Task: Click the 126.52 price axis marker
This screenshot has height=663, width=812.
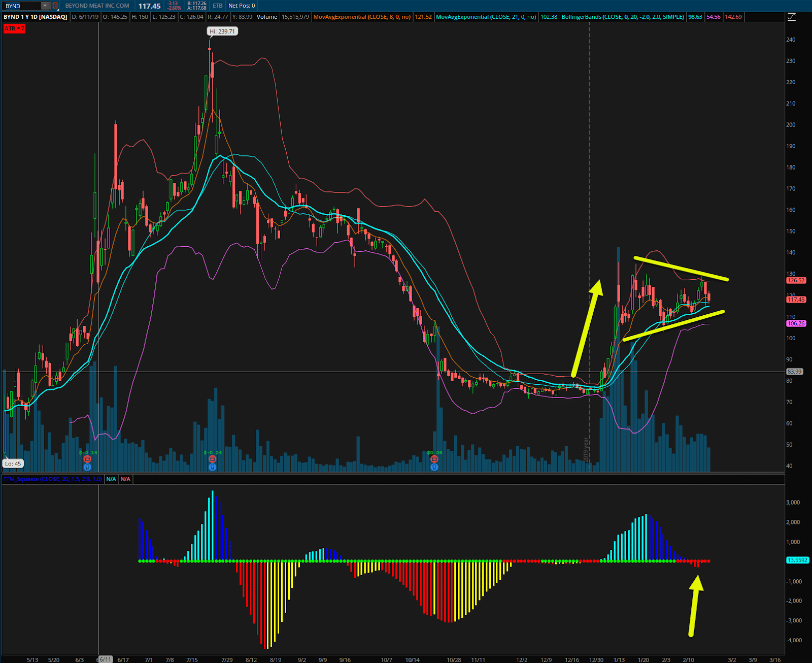Action: tap(796, 280)
